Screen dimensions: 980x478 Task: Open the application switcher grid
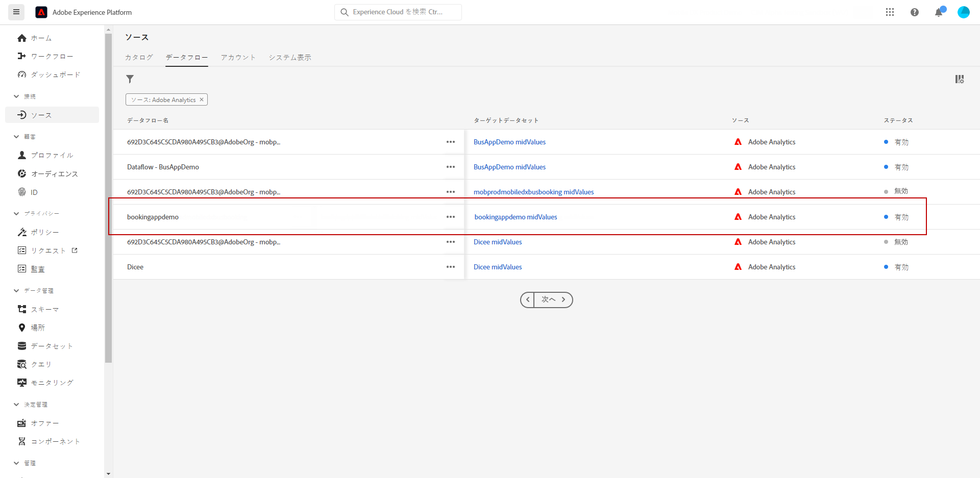point(890,12)
